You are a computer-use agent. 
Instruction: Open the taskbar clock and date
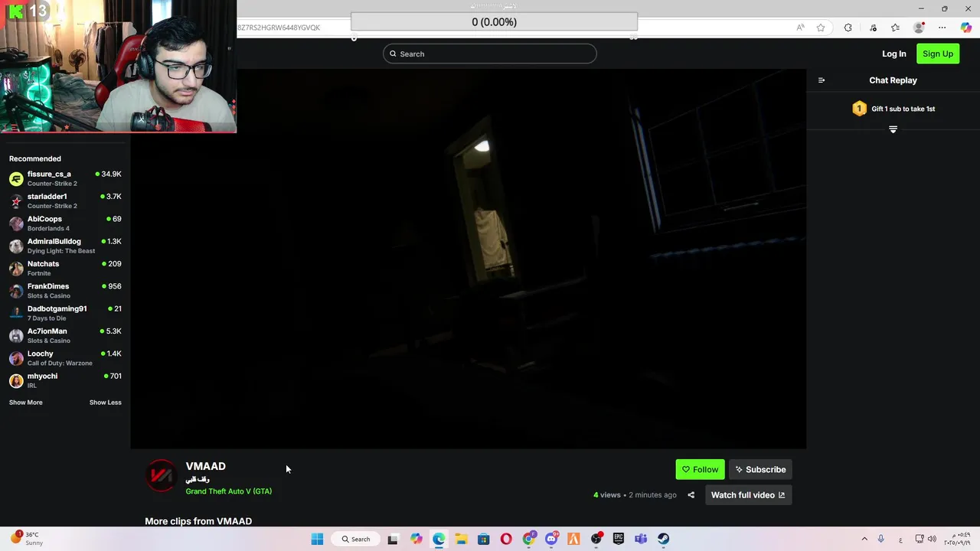click(x=957, y=539)
